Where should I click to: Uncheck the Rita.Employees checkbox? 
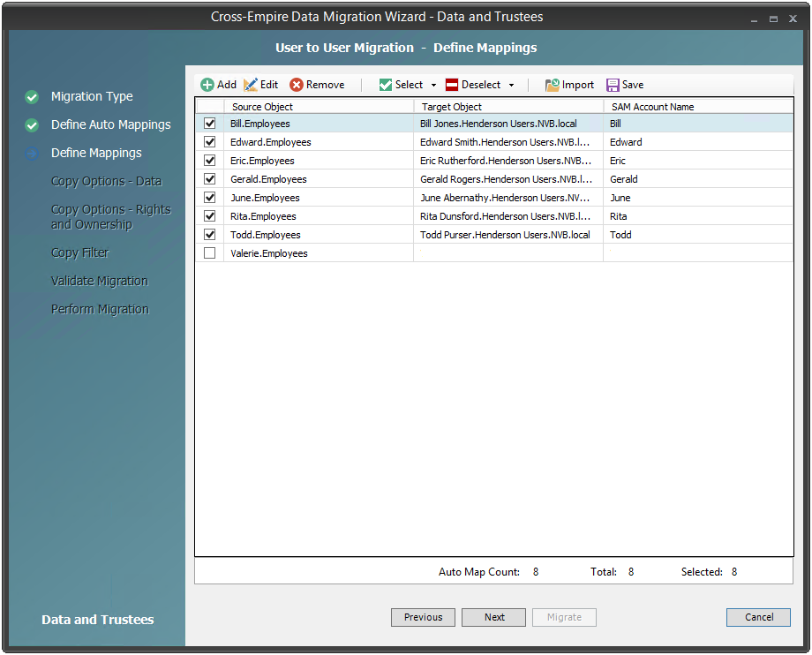pos(210,216)
